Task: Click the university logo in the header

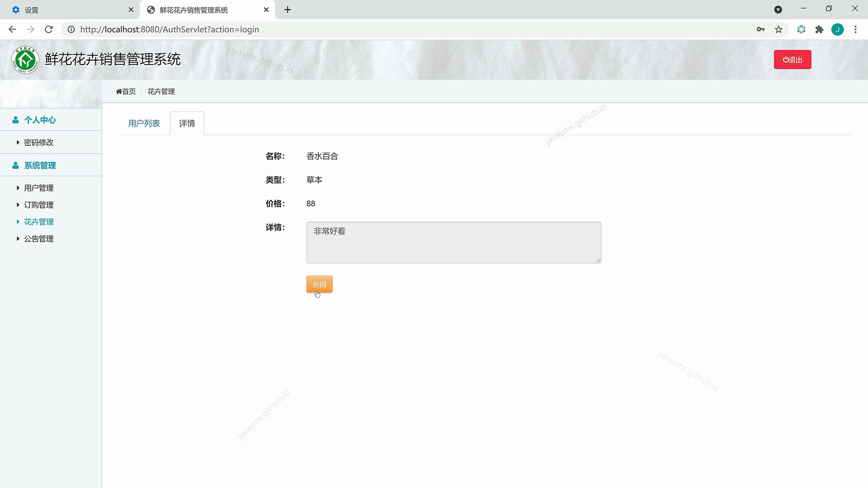Action: pyautogui.click(x=25, y=59)
